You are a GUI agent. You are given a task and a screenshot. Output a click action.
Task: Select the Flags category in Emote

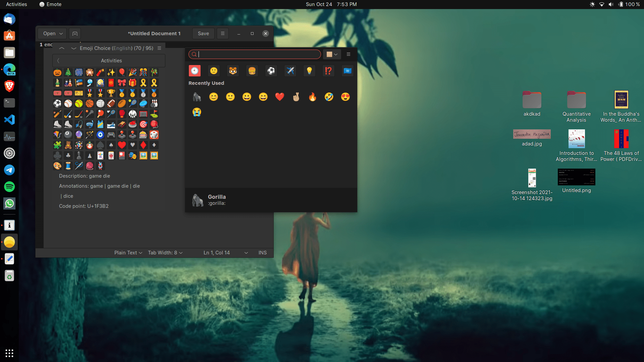point(347,71)
